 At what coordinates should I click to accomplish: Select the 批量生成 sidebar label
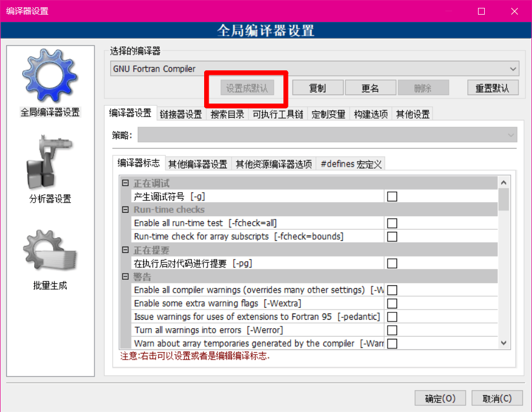pyautogui.click(x=50, y=285)
